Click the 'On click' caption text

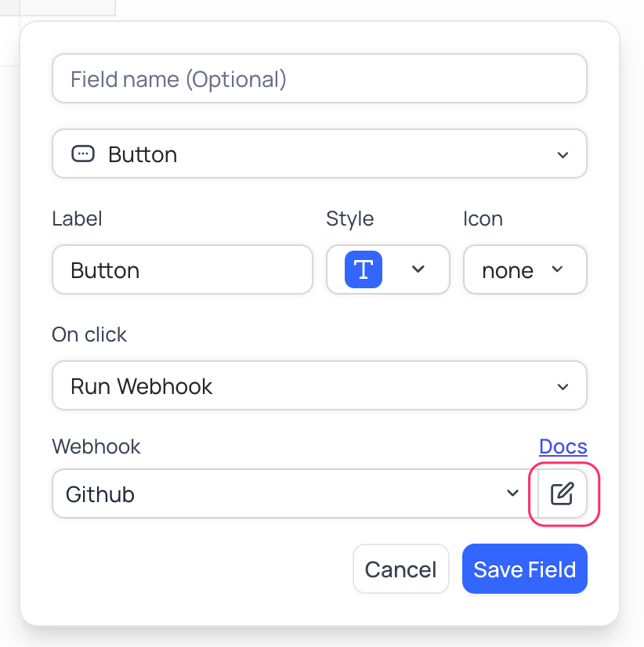(x=89, y=334)
